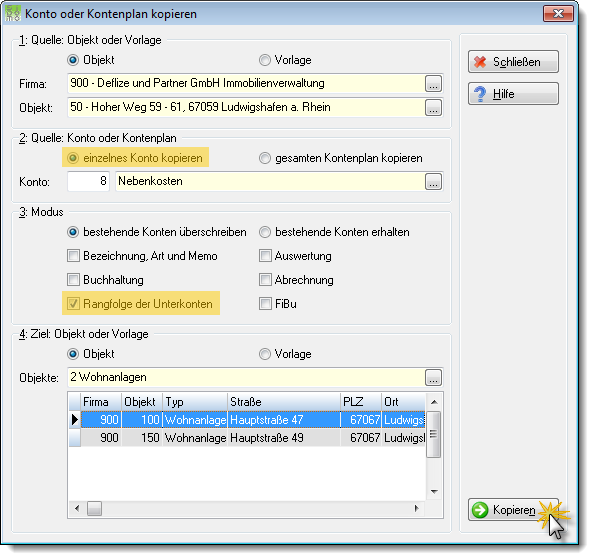Open the Objekte browse ellipsis button
This screenshot has height=560, width=594.
click(433, 377)
